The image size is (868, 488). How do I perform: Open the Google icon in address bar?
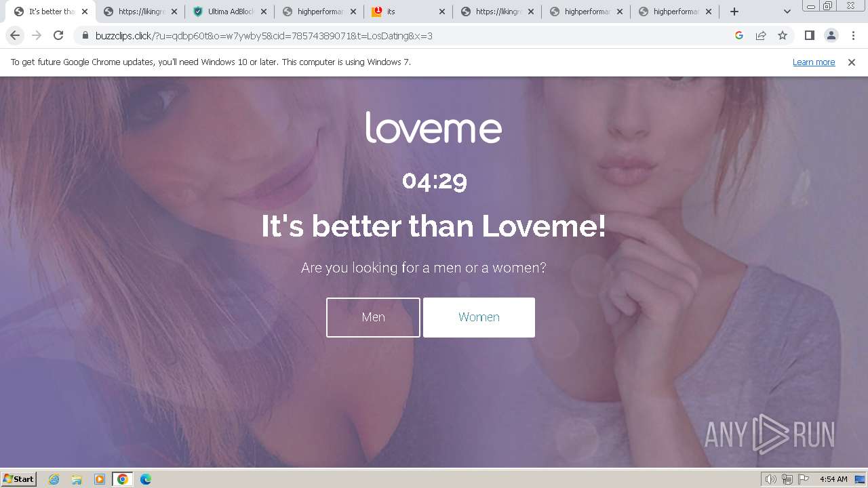[x=739, y=36]
